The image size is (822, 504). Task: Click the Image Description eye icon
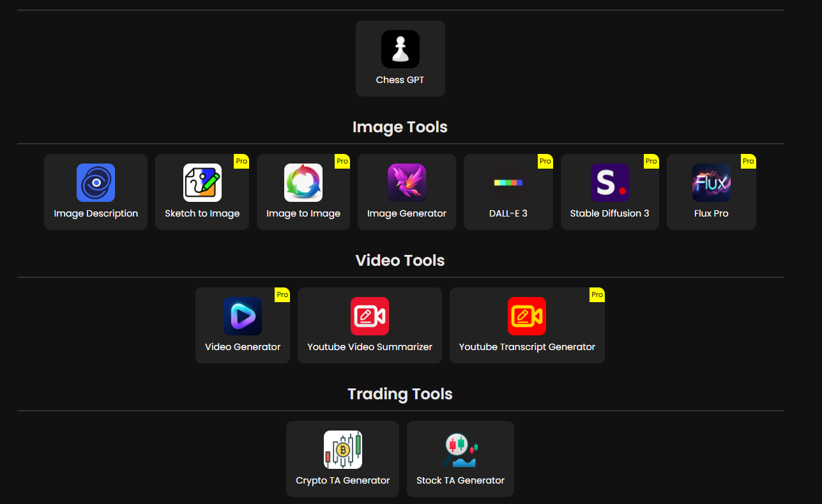coord(96,183)
